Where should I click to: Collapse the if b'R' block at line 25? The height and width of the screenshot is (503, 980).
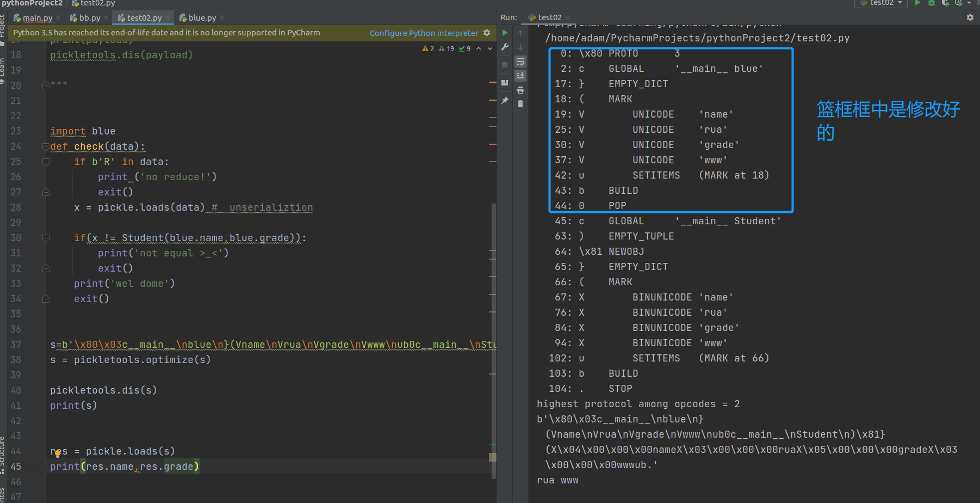(x=46, y=162)
